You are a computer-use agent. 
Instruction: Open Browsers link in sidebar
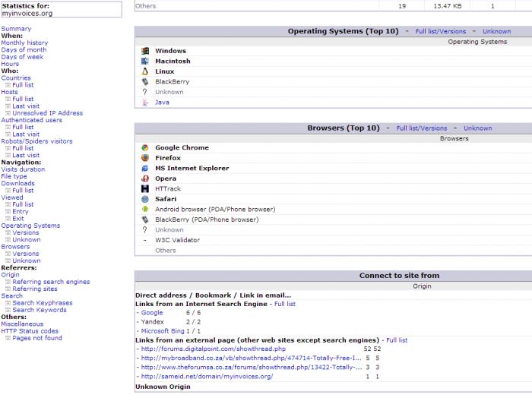coord(15,247)
